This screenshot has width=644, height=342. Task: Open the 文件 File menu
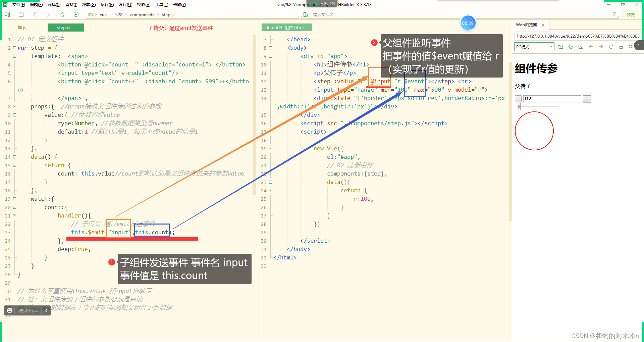pyautogui.click(x=18, y=4)
